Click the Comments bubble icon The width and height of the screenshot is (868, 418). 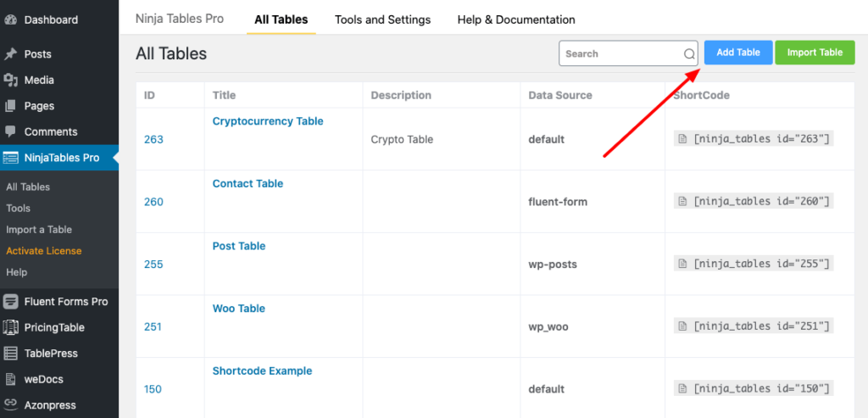(x=11, y=132)
